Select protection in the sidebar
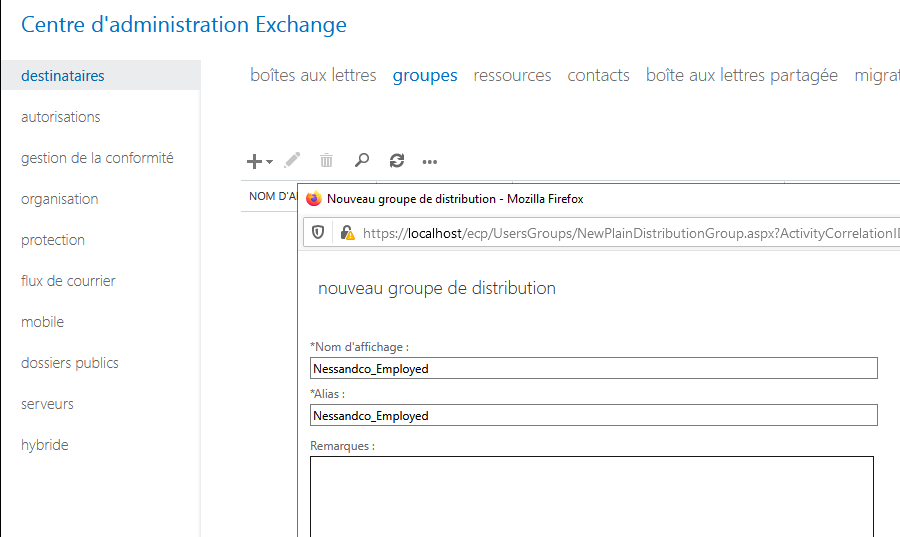The width and height of the screenshot is (900, 537). point(53,240)
